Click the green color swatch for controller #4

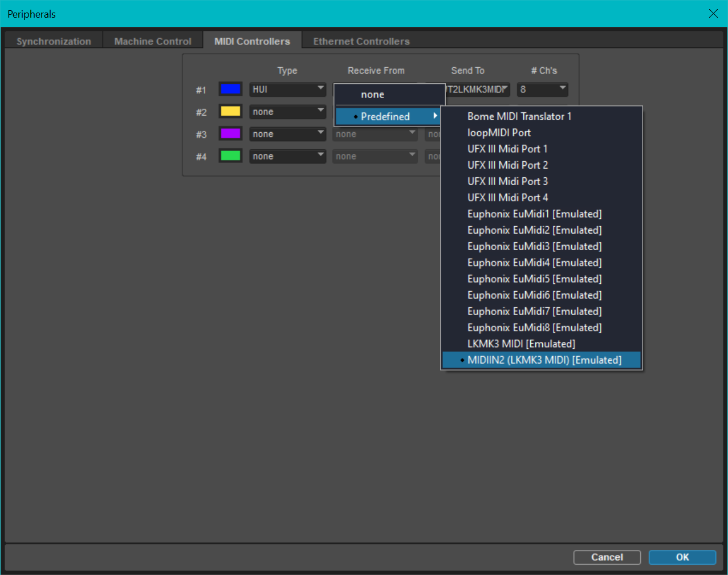tap(230, 156)
